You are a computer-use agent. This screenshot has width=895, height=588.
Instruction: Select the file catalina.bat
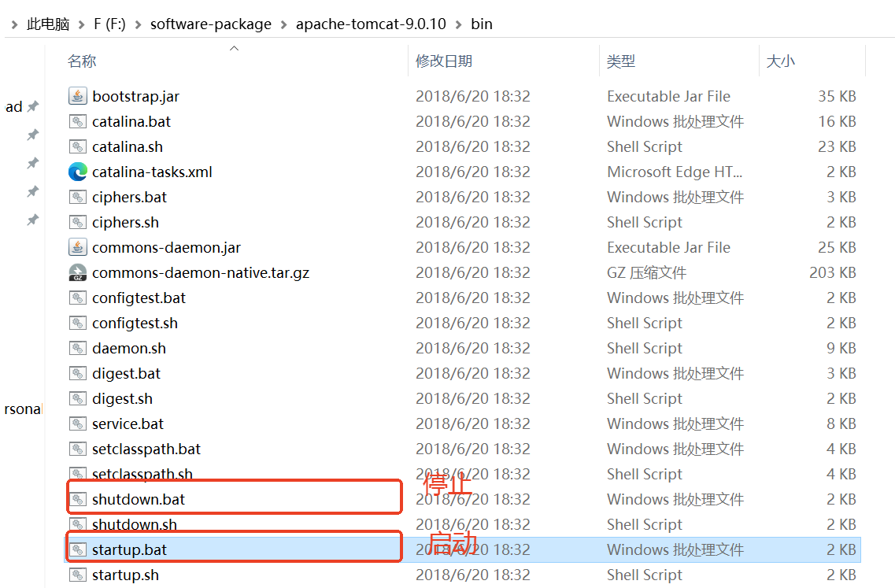point(131,121)
